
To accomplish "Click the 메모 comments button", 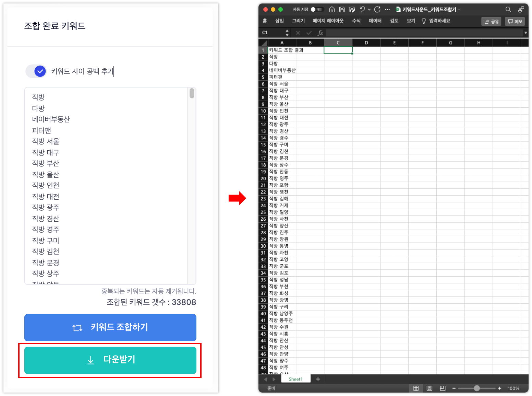I will pyautogui.click(x=515, y=21).
